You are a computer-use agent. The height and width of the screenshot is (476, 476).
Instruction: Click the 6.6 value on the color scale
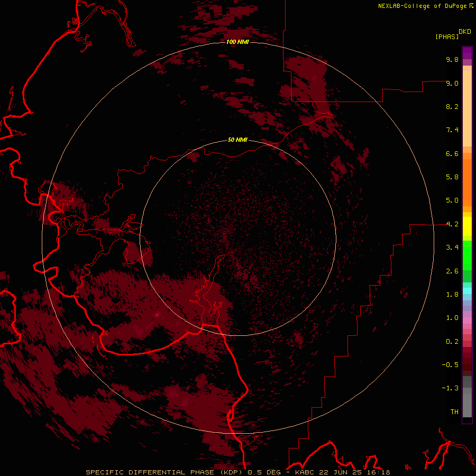(452, 153)
